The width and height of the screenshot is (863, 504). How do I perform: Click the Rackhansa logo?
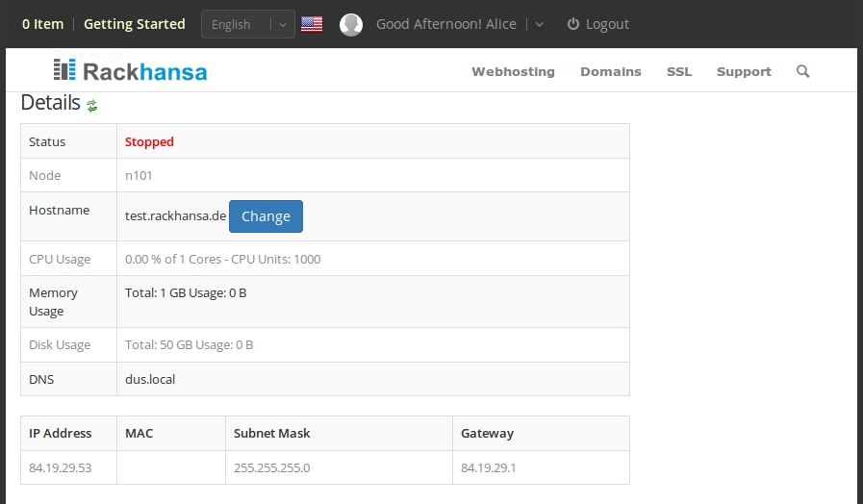coord(131,71)
